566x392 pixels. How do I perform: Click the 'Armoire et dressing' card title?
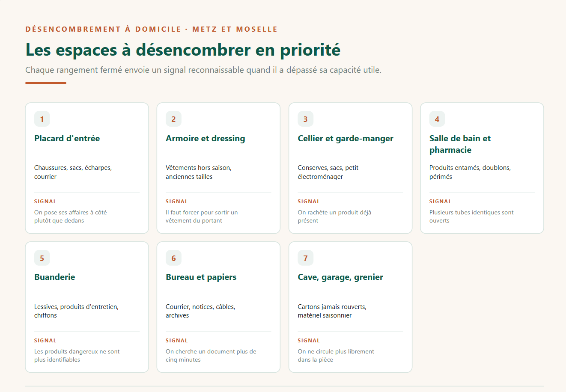206,138
